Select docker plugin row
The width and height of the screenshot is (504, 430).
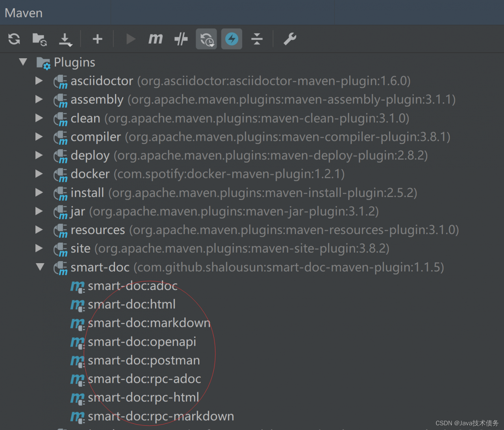coord(252,173)
